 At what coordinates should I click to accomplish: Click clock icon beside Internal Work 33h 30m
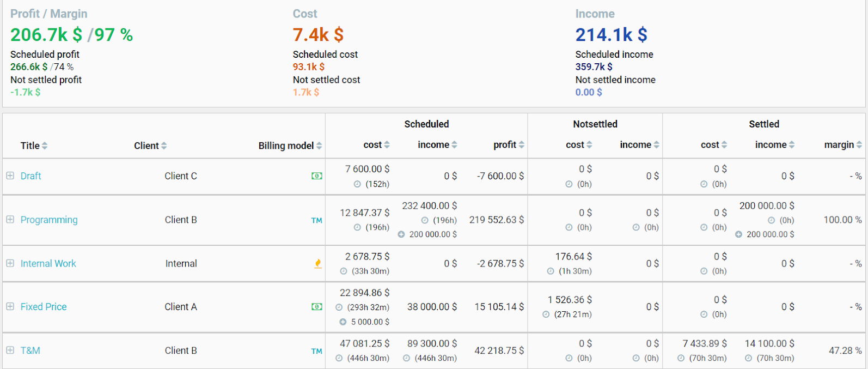click(344, 271)
